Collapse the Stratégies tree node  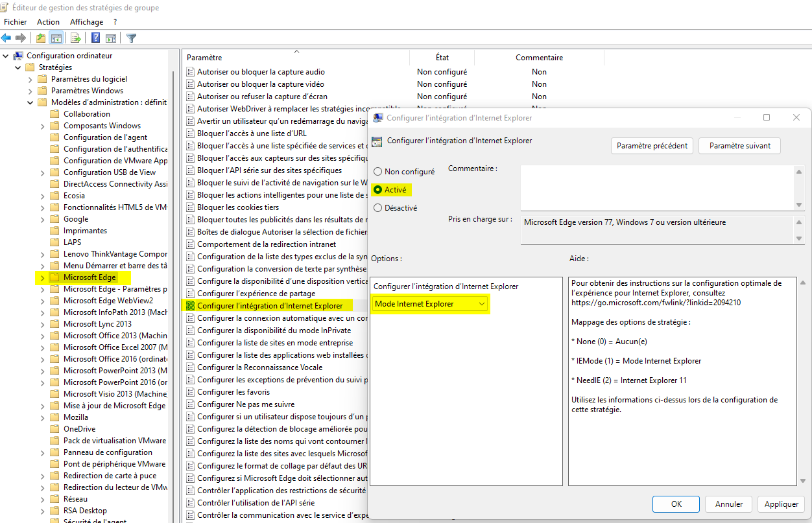(x=18, y=67)
